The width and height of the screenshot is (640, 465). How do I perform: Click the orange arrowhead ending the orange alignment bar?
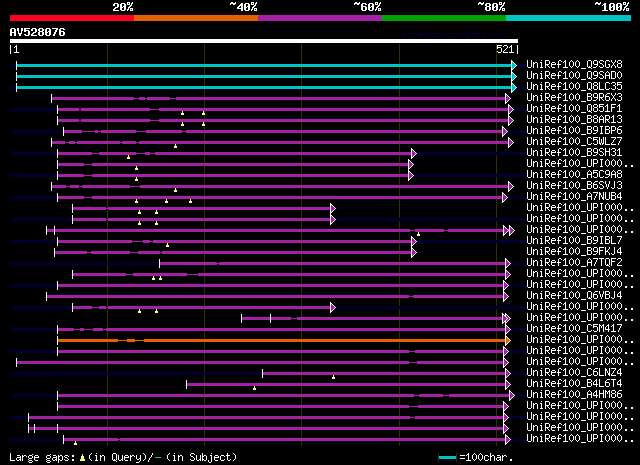pyautogui.click(x=508, y=340)
